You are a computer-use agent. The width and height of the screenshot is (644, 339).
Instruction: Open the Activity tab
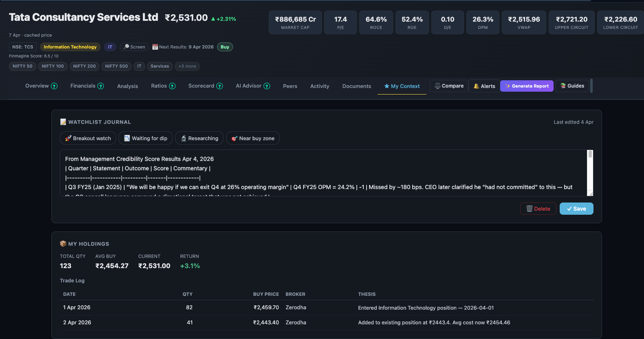tap(320, 86)
